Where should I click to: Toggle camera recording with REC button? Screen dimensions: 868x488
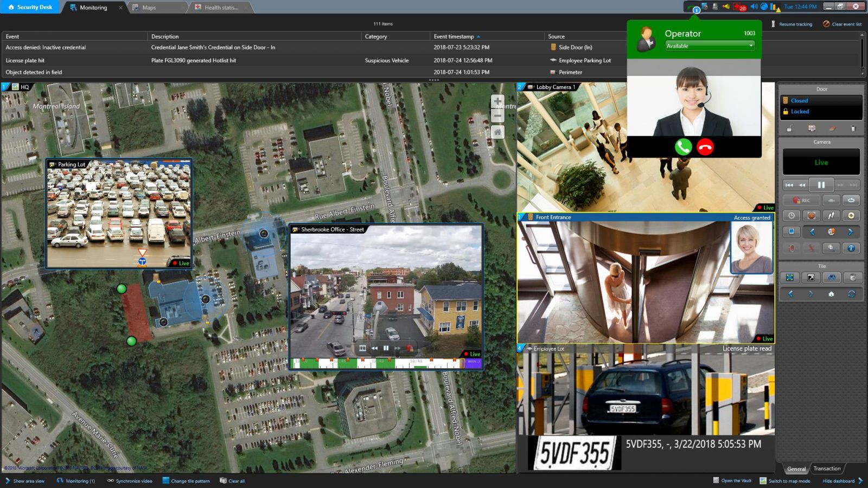tap(801, 200)
